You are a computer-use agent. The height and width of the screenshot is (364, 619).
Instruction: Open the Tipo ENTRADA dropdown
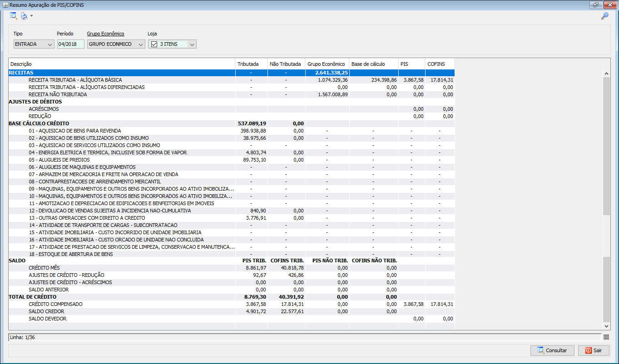click(34, 44)
